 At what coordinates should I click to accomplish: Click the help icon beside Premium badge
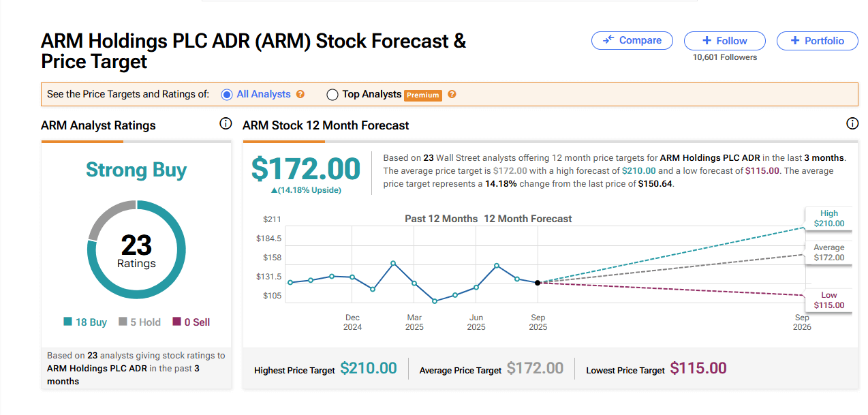452,95
